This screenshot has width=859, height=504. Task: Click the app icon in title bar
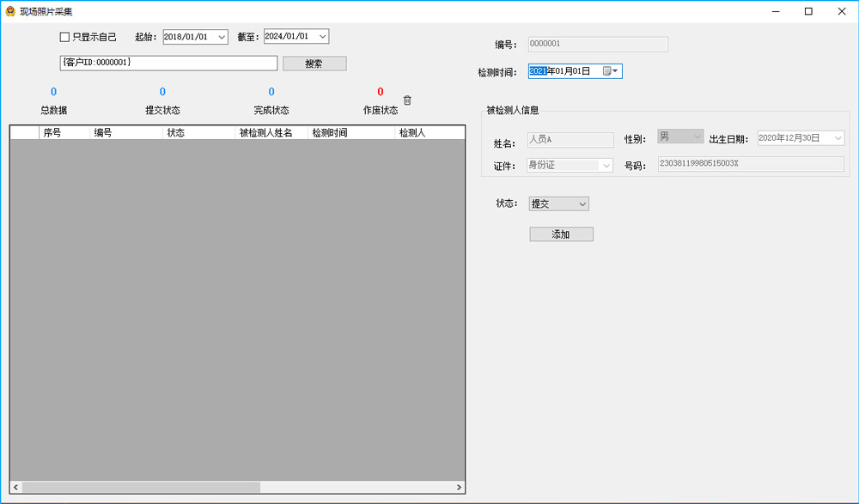tap(9, 11)
